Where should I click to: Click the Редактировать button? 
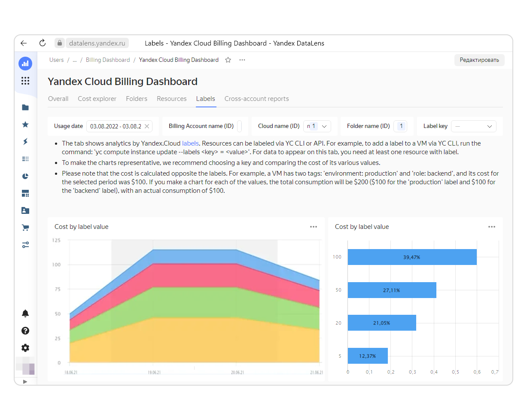479,60
